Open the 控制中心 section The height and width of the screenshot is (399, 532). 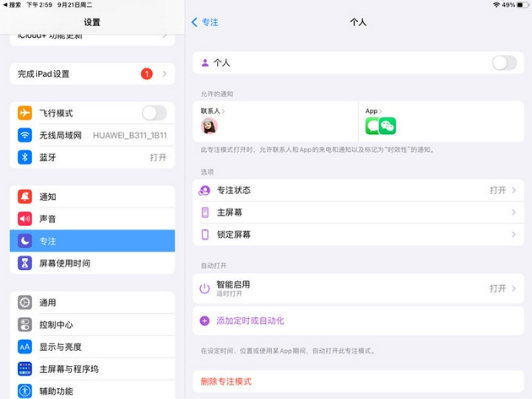pyautogui.click(x=92, y=325)
